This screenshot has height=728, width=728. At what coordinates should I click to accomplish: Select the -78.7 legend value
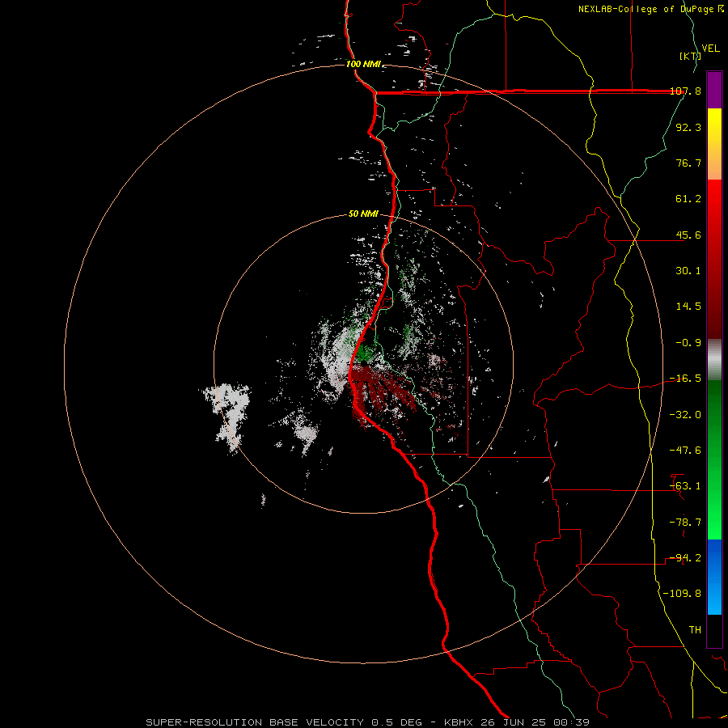coord(685,523)
